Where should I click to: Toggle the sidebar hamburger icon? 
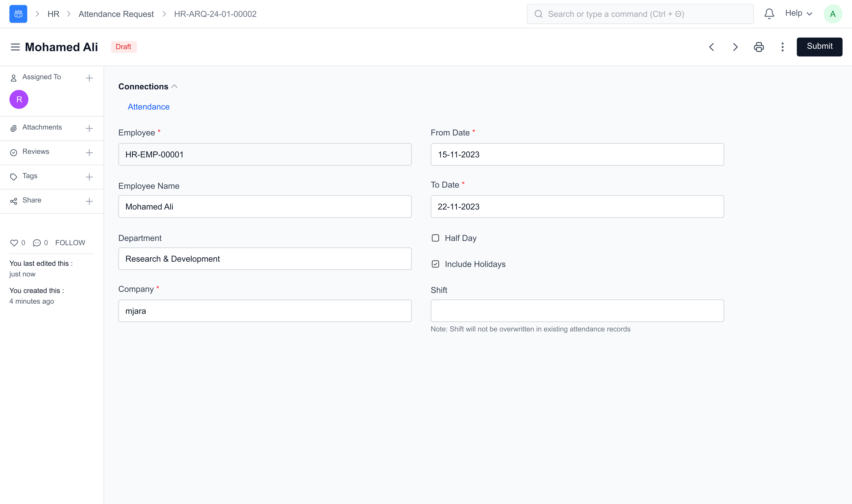(x=15, y=47)
